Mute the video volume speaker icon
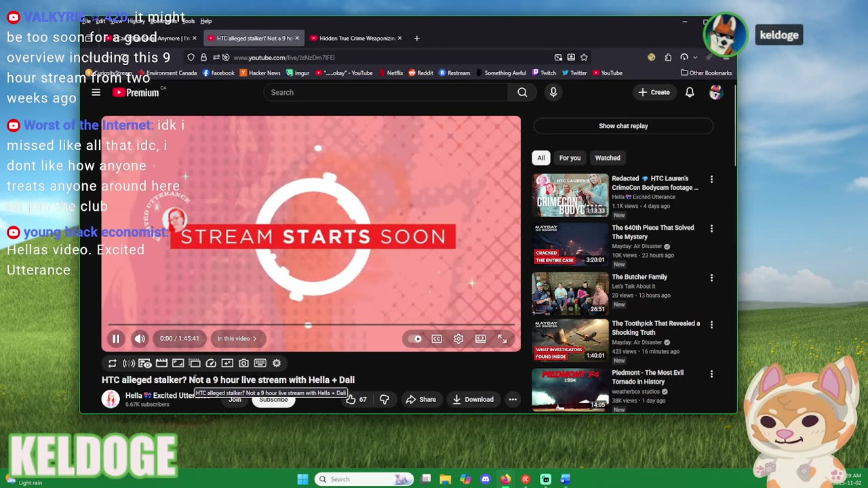 (139, 339)
